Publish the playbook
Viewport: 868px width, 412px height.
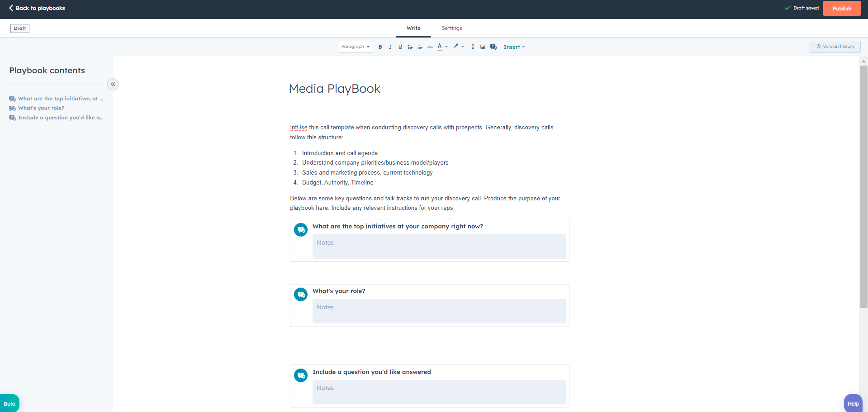pos(841,8)
